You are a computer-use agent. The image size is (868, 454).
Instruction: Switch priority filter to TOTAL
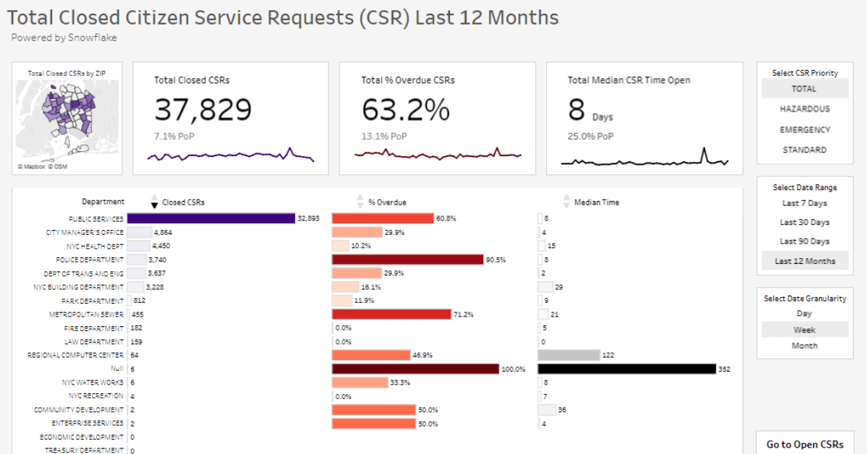pyautogui.click(x=804, y=89)
